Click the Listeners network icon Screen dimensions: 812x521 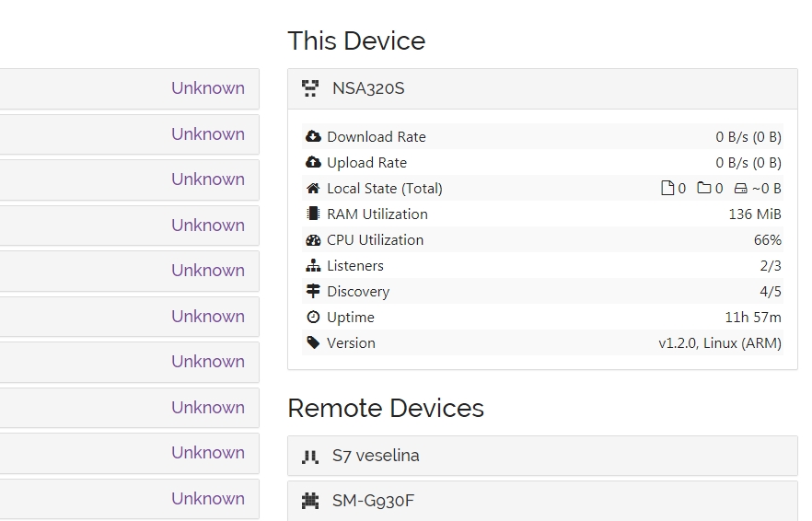[313, 265]
